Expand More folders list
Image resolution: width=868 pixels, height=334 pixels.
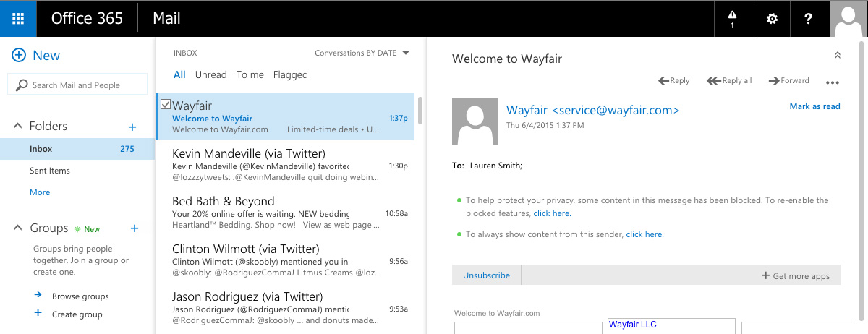tap(40, 192)
